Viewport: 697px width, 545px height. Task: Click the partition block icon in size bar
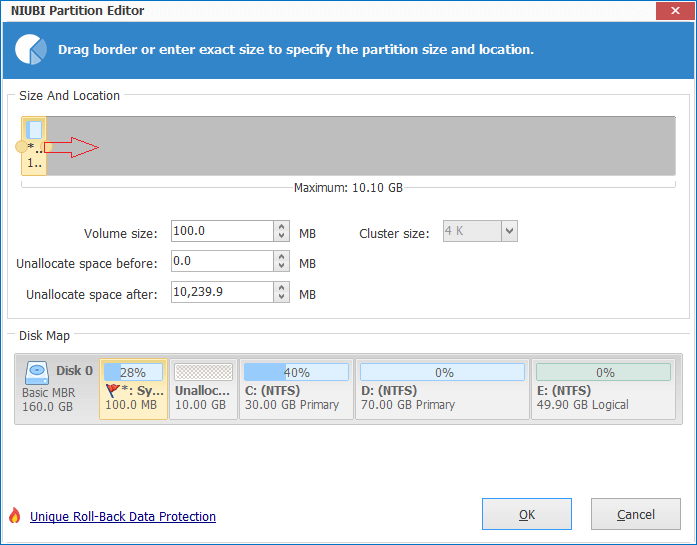[x=34, y=130]
